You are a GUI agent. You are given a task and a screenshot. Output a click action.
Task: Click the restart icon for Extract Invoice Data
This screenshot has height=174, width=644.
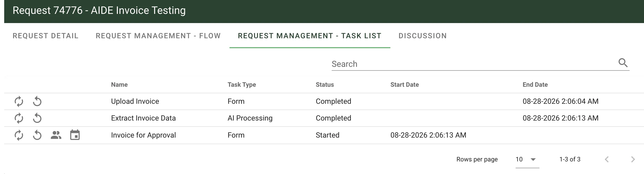click(37, 118)
